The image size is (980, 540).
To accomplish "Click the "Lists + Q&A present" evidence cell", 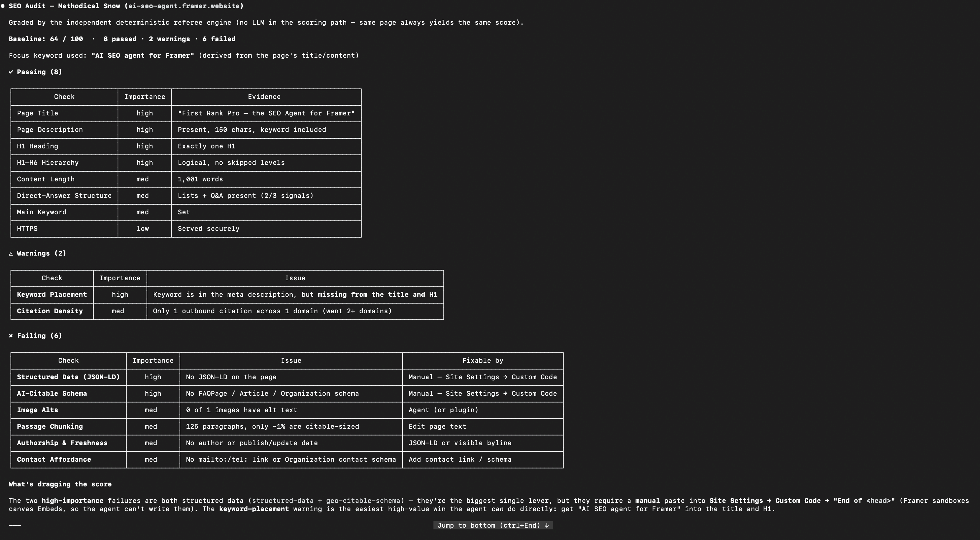I will click(x=266, y=196).
